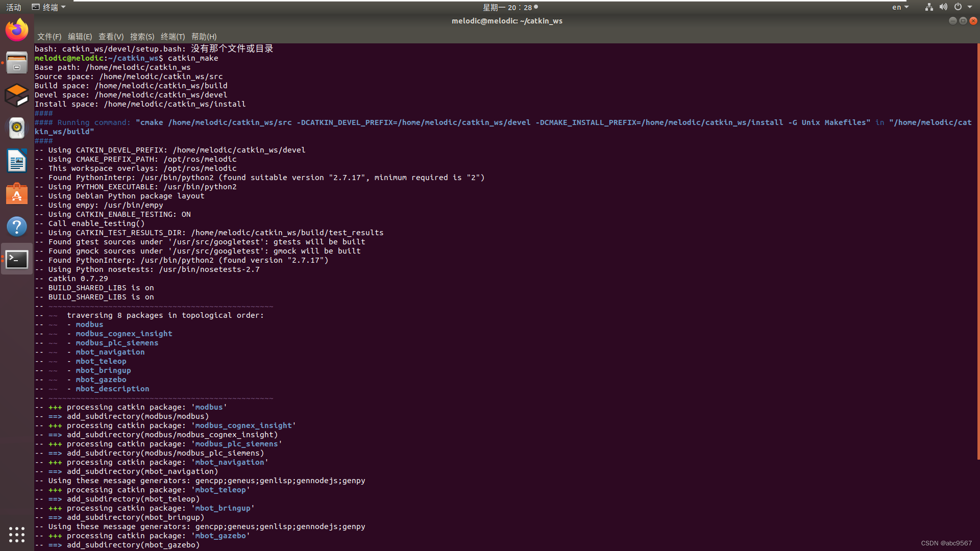The image size is (980, 551).
Task: Click the Terminal icon in dock
Action: click(17, 259)
